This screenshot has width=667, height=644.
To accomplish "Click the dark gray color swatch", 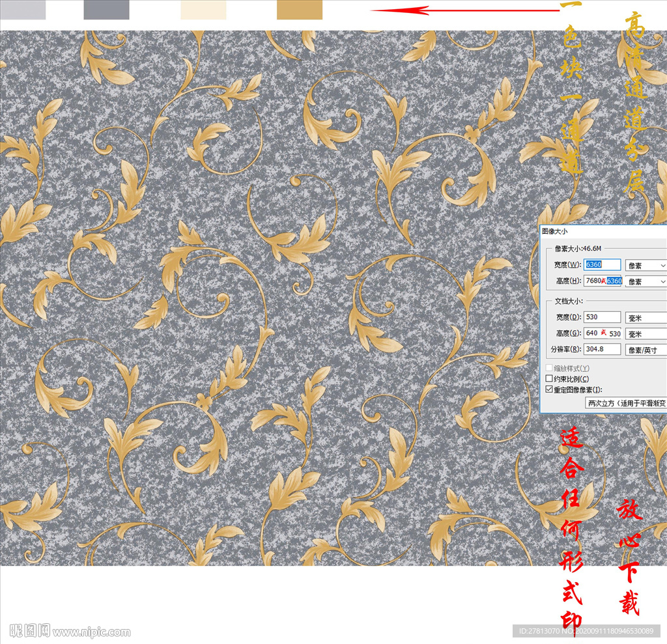I will click(106, 9).
